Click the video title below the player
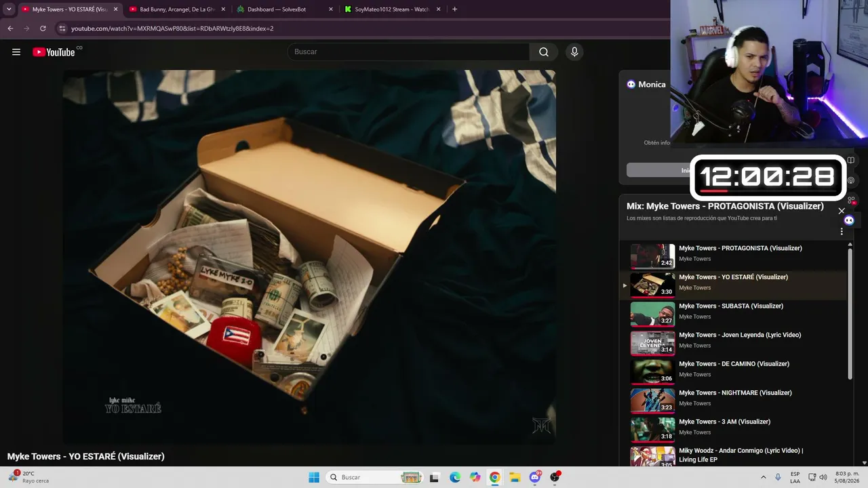The image size is (868, 488). pyautogui.click(x=86, y=457)
